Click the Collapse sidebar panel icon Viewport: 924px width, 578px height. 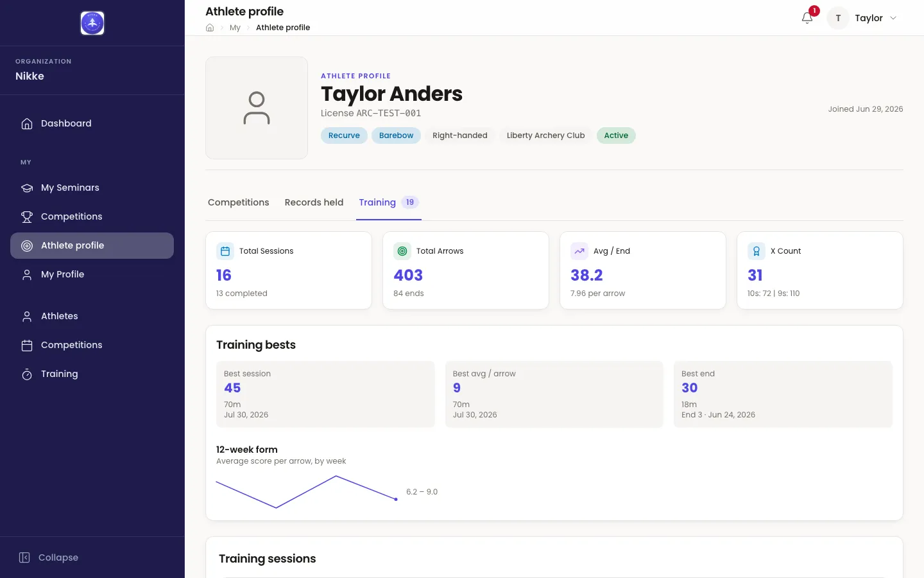click(x=24, y=557)
